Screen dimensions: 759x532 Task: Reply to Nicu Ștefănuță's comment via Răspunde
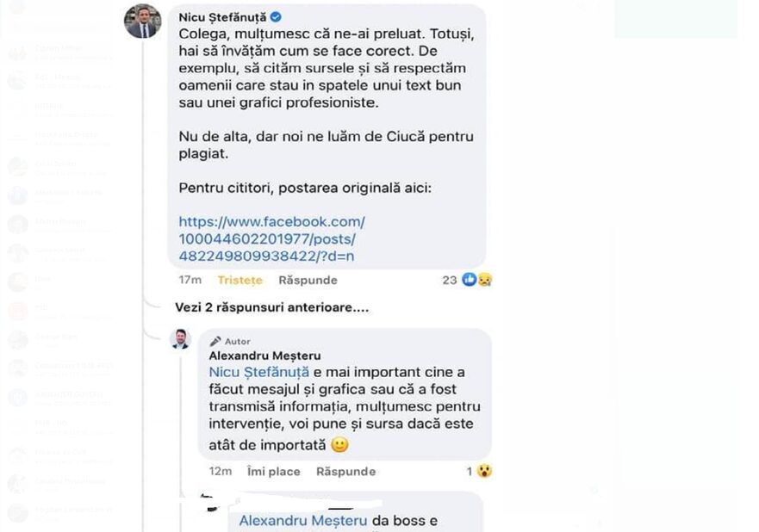click(308, 280)
